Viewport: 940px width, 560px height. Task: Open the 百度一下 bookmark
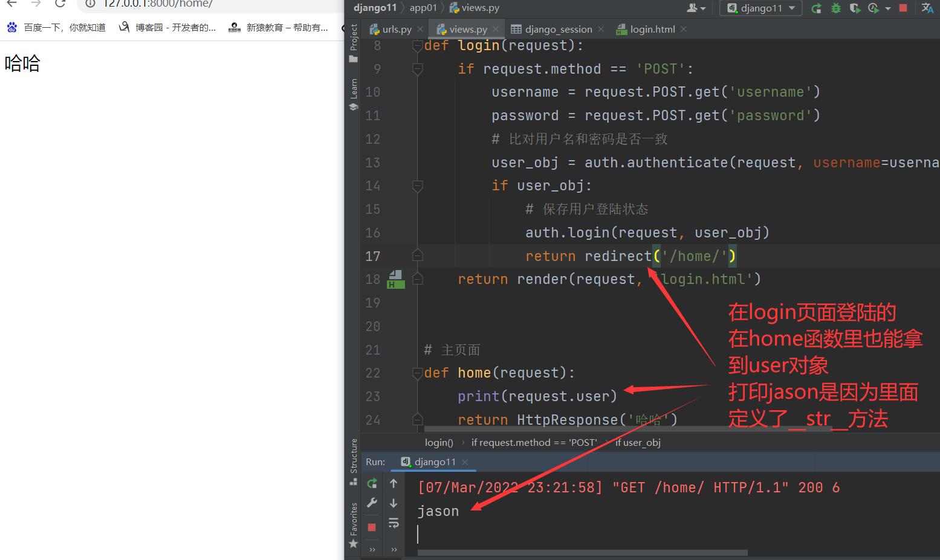56,28
